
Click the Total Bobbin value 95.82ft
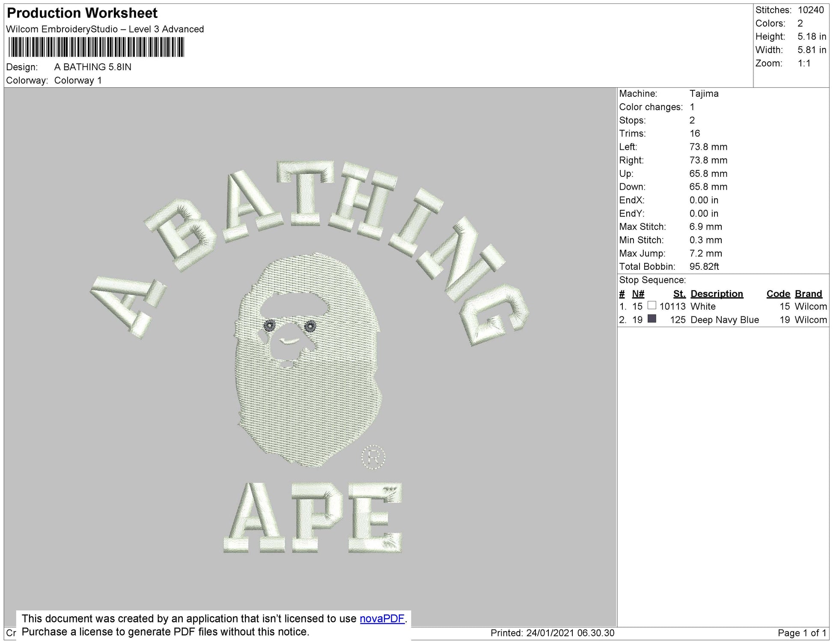704,266
